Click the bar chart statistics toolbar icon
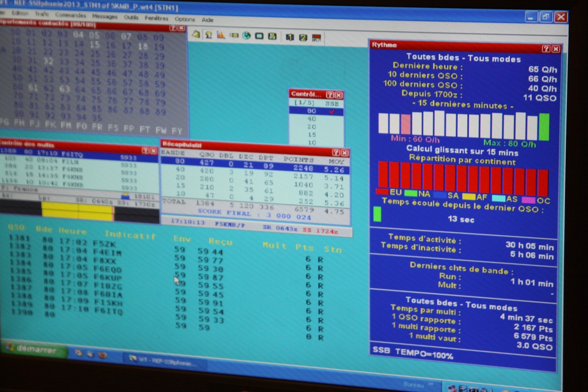588x392 pixels. point(221,34)
